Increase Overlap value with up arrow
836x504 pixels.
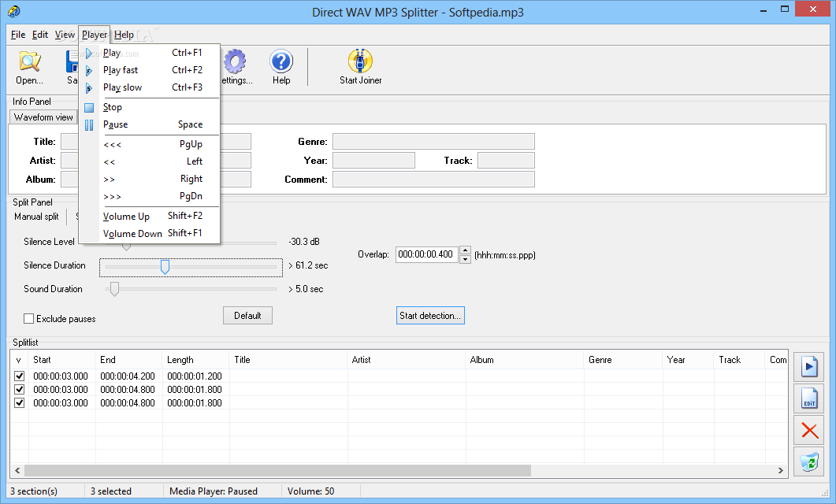tap(465, 250)
